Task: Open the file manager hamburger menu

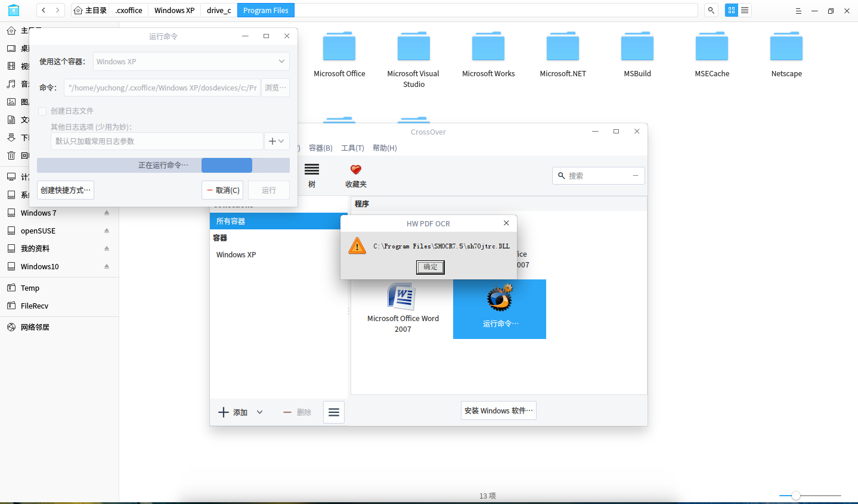Action: pyautogui.click(x=798, y=11)
